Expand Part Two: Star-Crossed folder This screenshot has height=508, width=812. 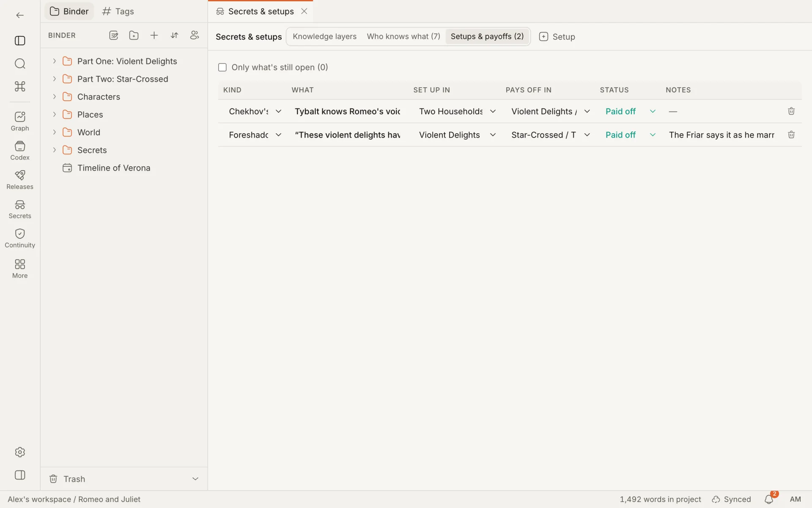55,79
